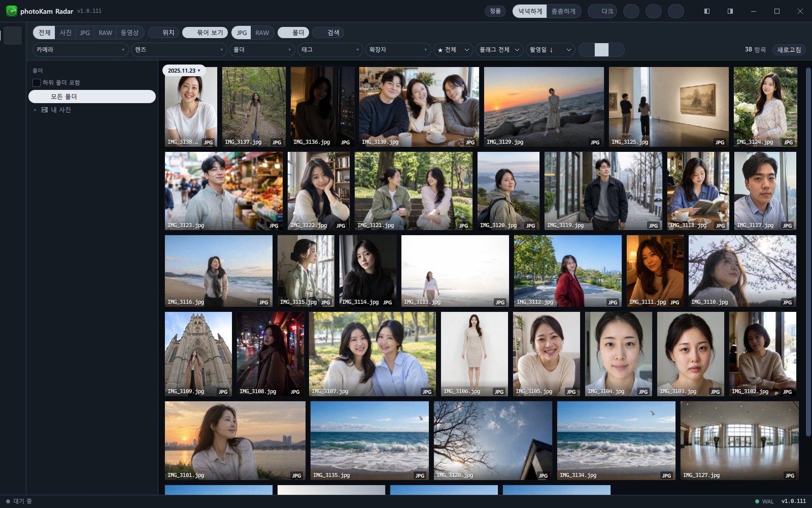
Task: Click the square icon in left navigation rail
Action: (x=13, y=36)
